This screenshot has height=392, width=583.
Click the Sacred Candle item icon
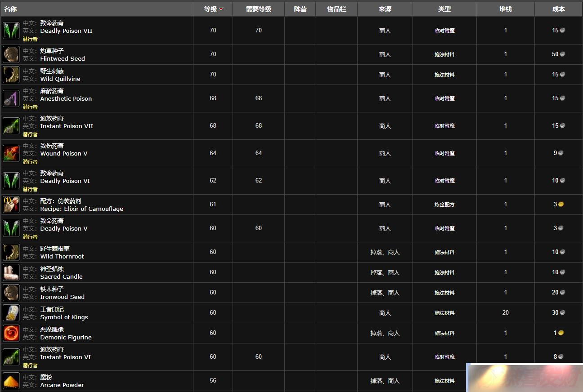(11, 272)
